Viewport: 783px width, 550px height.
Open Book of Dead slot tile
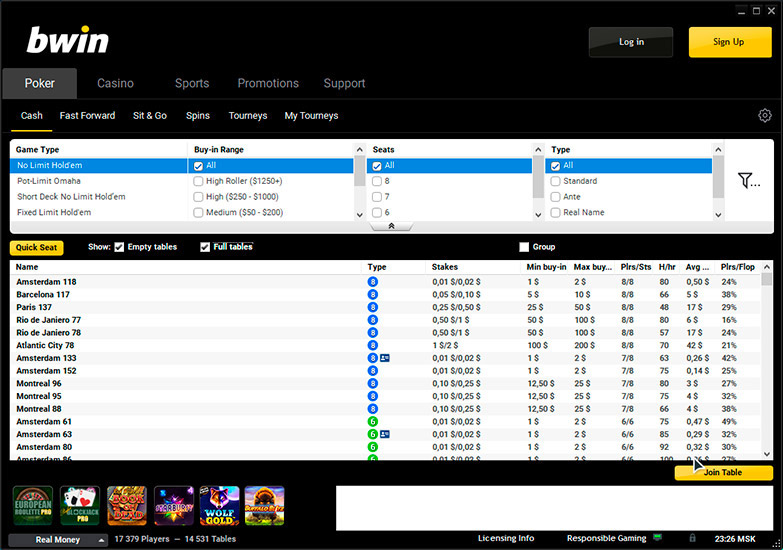tap(127, 506)
